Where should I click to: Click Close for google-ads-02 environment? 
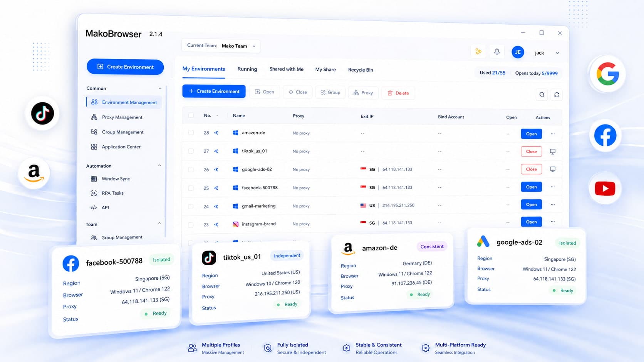[532, 169]
